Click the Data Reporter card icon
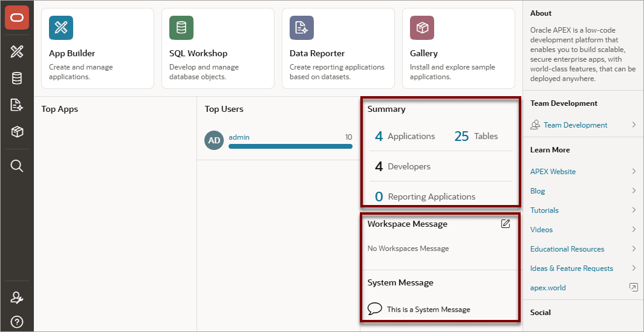Image resolution: width=644 pixels, height=332 pixels. pos(302,28)
